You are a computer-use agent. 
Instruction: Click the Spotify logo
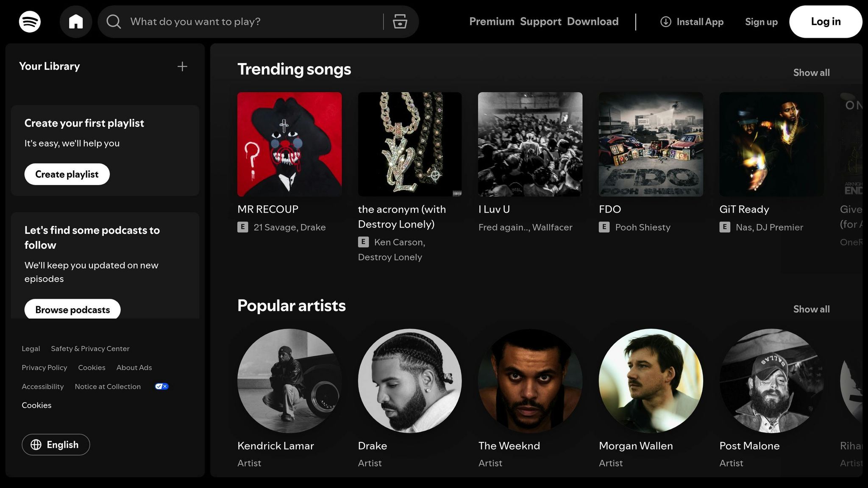click(x=30, y=22)
